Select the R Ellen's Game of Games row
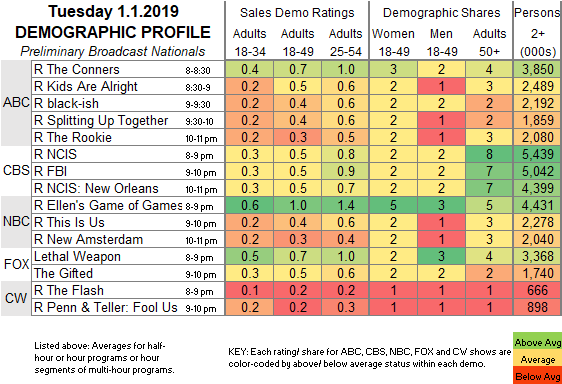 [128, 205]
